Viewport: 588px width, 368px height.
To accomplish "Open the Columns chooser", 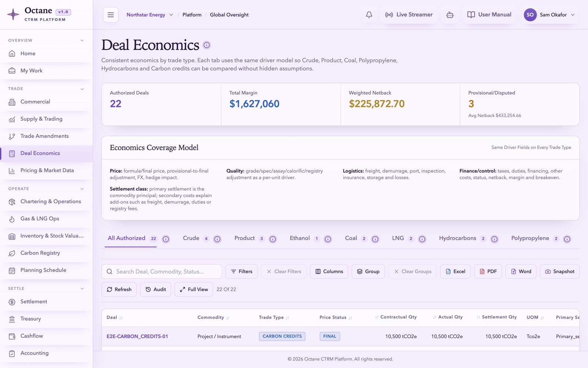I will point(329,272).
